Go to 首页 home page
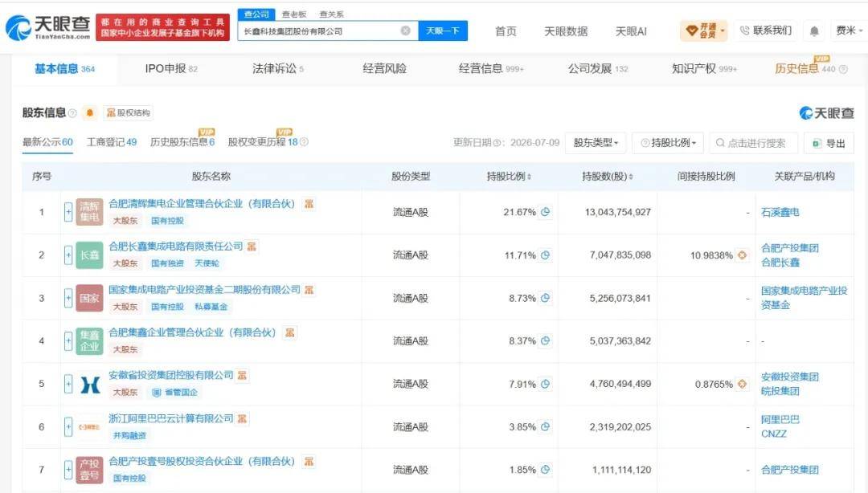Viewport: 868px width, 493px height. pyautogui.click(x=506, y=31)
